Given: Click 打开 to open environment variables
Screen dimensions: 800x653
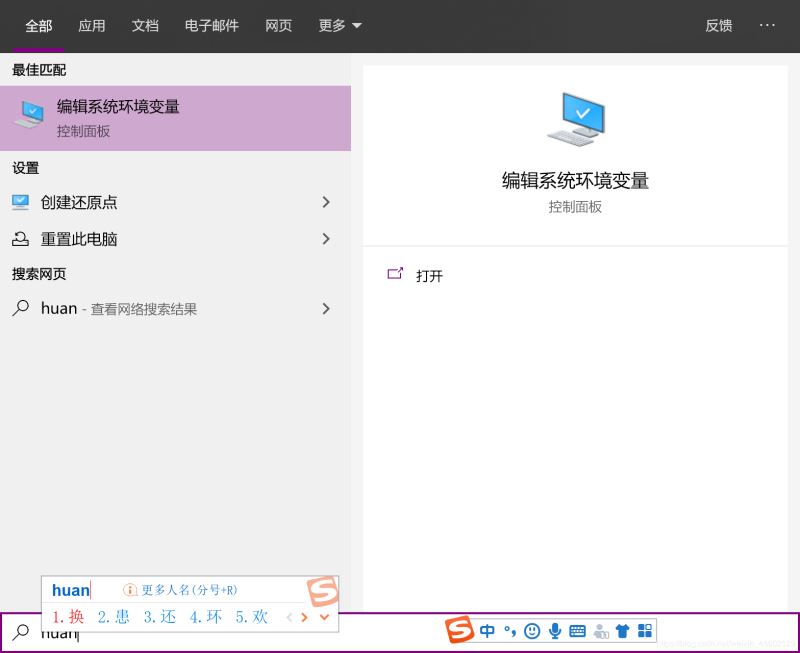Looking at the screenshot, I should (x=430, y=276).
